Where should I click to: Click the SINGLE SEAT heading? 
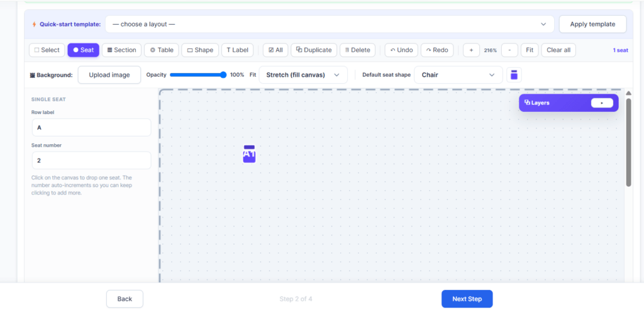click(48, 99)
